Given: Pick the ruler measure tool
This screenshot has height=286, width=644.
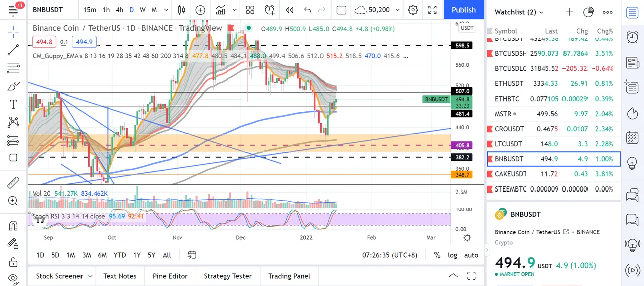Looking at the screenshot, I should pos(13,182).
